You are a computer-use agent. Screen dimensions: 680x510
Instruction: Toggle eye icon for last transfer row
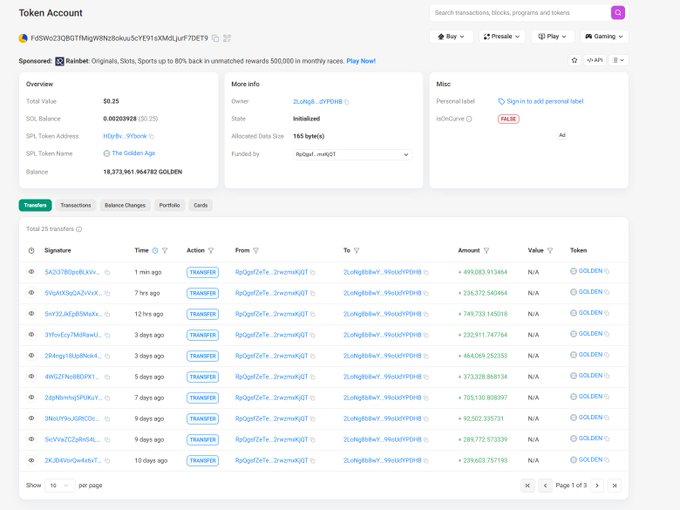(x=31, y=460)
